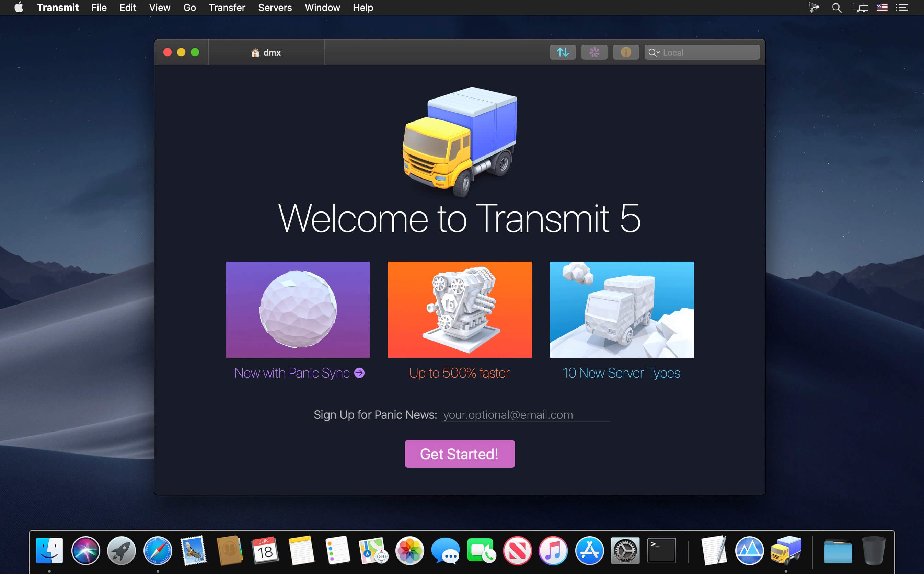Viewport: 924px width, 574px height.
Task: Open Go menu from menu bar
Action: pyautogui.click(x=190, y=7)
